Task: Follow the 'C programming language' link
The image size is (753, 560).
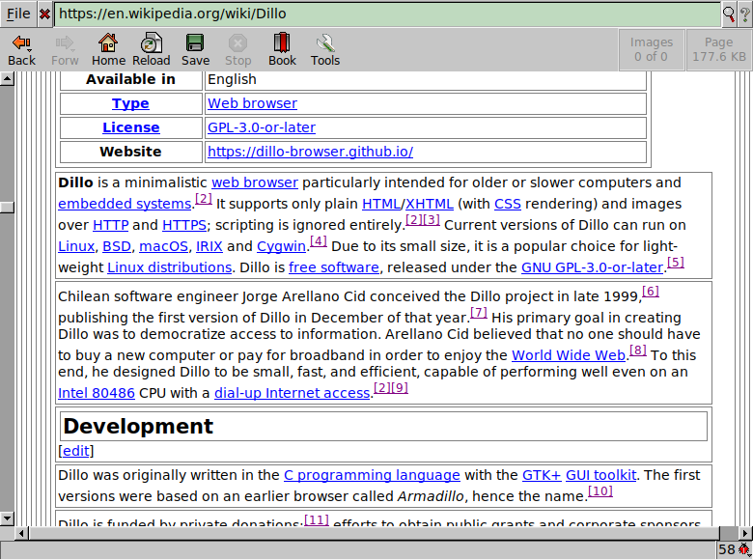Action: 372,474
